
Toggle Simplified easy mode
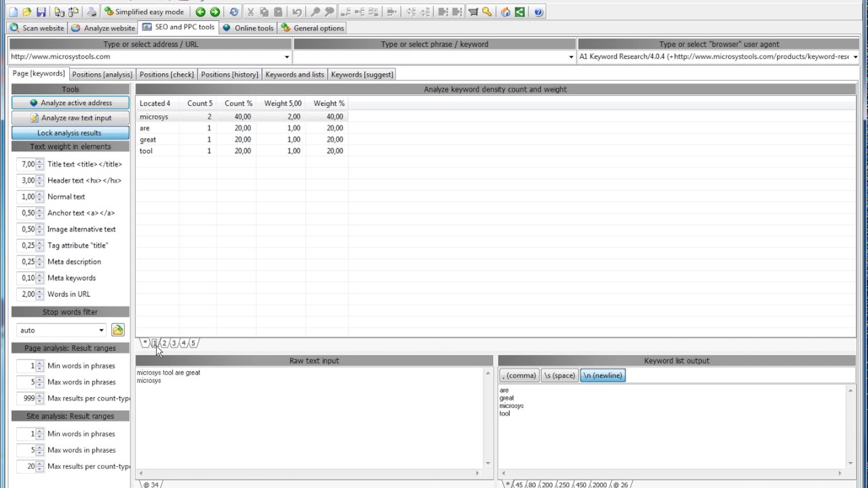pyautogui.click(x=144, y=12)
